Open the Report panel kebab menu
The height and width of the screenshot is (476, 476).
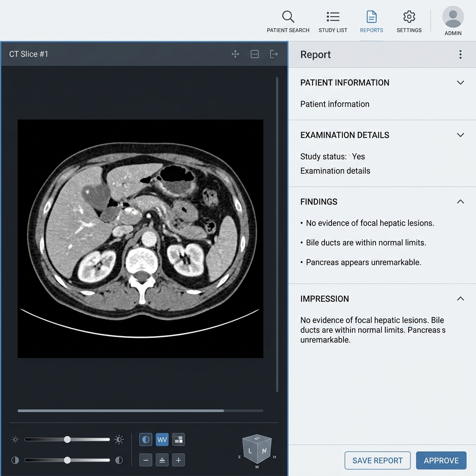(x=460, y=54)
